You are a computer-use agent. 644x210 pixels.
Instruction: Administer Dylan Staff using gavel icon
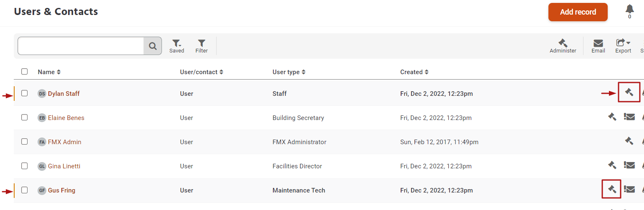point(629,92)
